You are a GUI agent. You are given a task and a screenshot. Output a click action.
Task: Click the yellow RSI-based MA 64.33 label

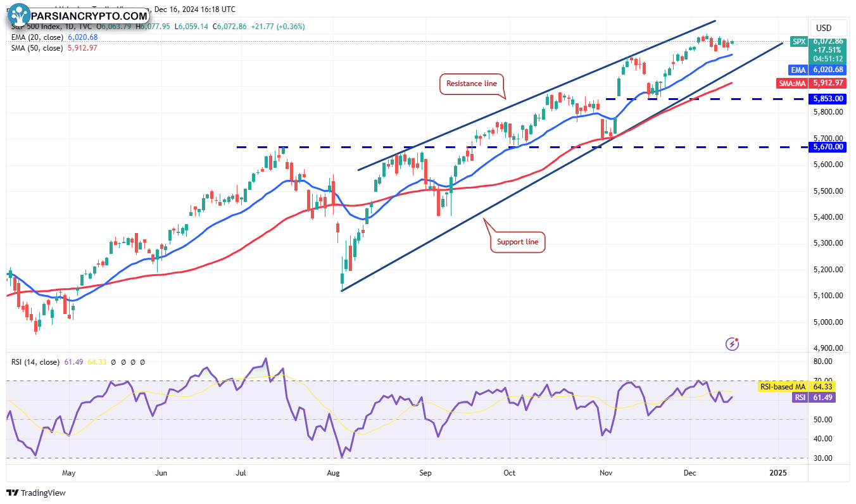tap(797, 386)
